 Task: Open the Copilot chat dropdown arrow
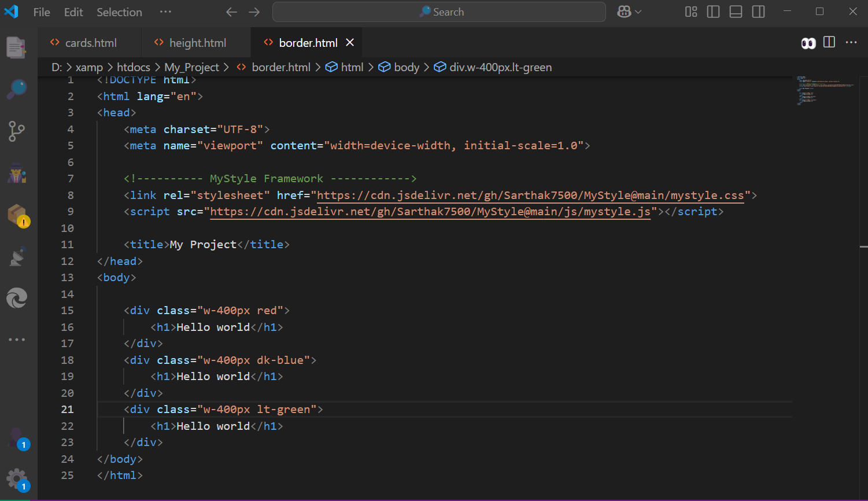(x=638, y=12)
